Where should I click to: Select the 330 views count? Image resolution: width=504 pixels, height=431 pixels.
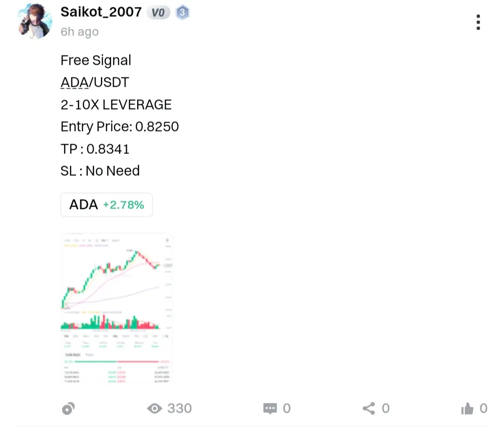(x=179, y=409)
